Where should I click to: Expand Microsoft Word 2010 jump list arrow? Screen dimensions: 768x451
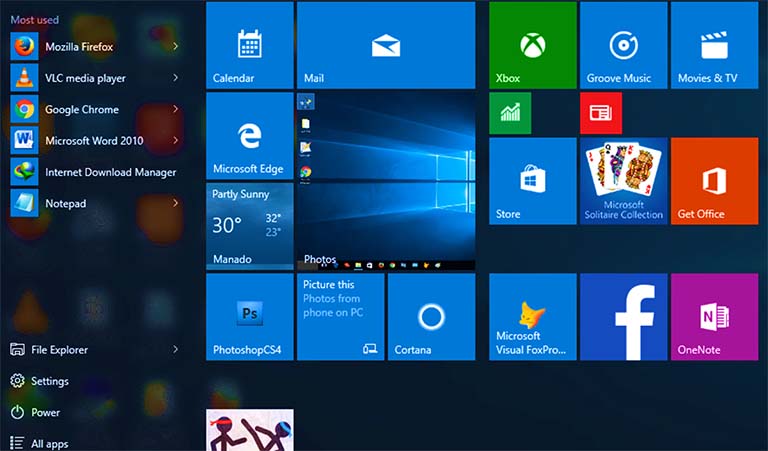pyautogui.click(x=175, y=140)
